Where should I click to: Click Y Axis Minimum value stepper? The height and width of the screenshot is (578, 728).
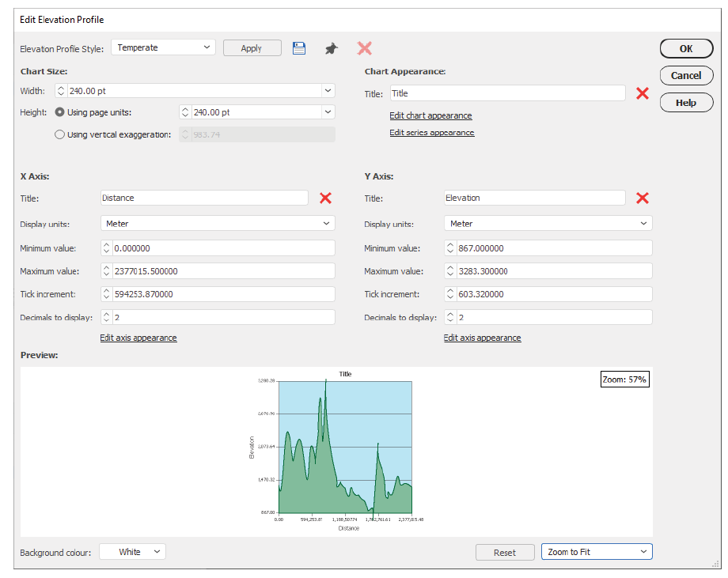[450, 247]
